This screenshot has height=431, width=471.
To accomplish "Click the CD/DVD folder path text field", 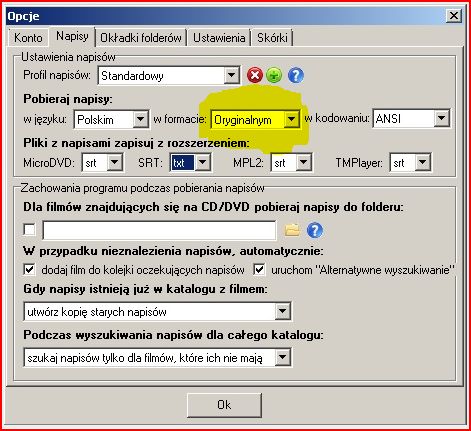I will point(159,230).
